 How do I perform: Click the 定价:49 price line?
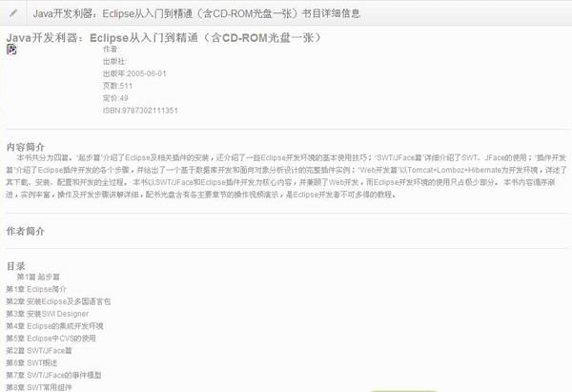115,98
